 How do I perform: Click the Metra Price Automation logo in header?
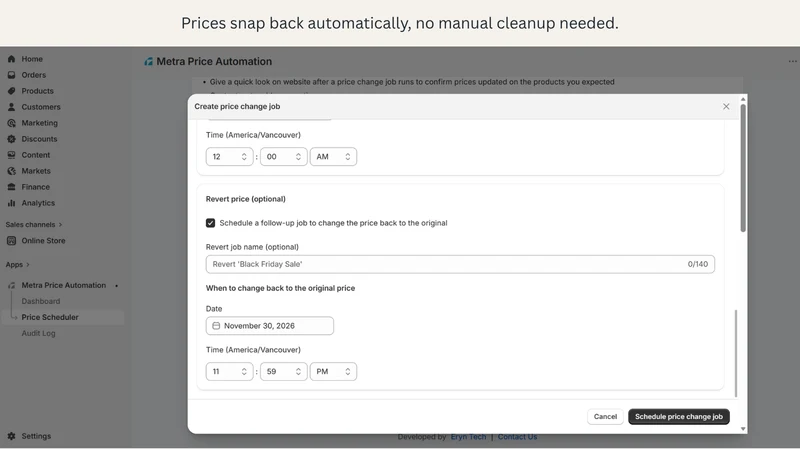click(x=148, y=62)
